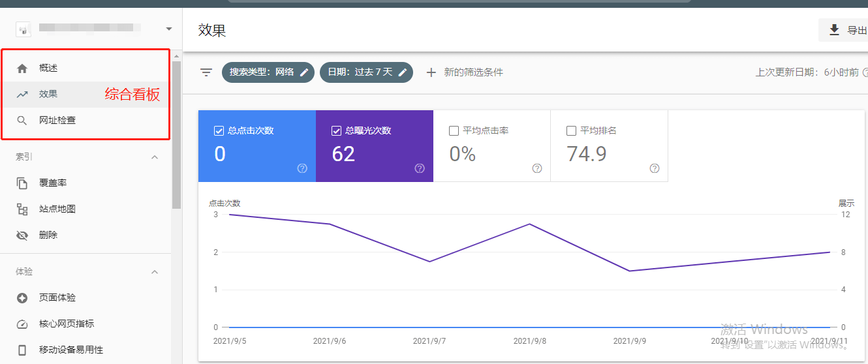Click the 62 impressions value
This screenshot has width=868, height=364.
343,154
